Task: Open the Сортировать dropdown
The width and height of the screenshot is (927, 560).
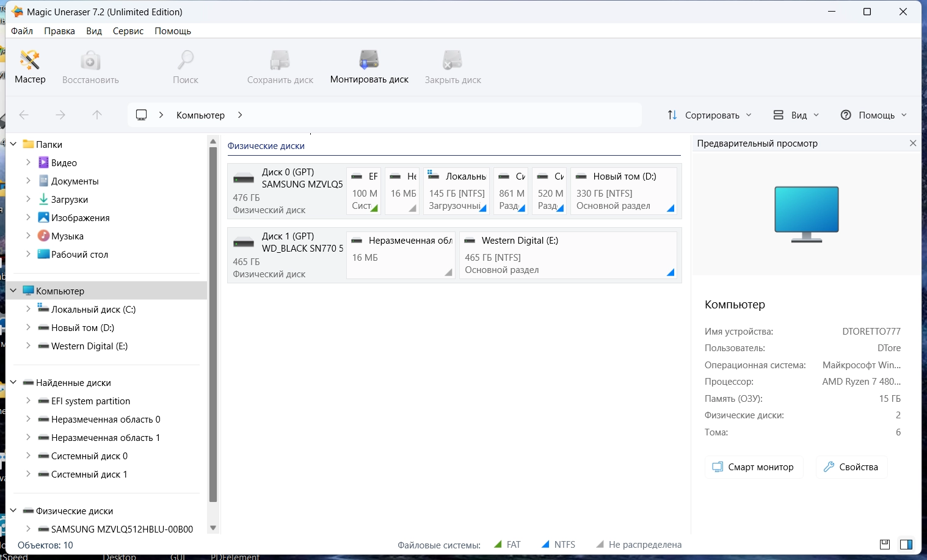Action: [x=710, y=115]
